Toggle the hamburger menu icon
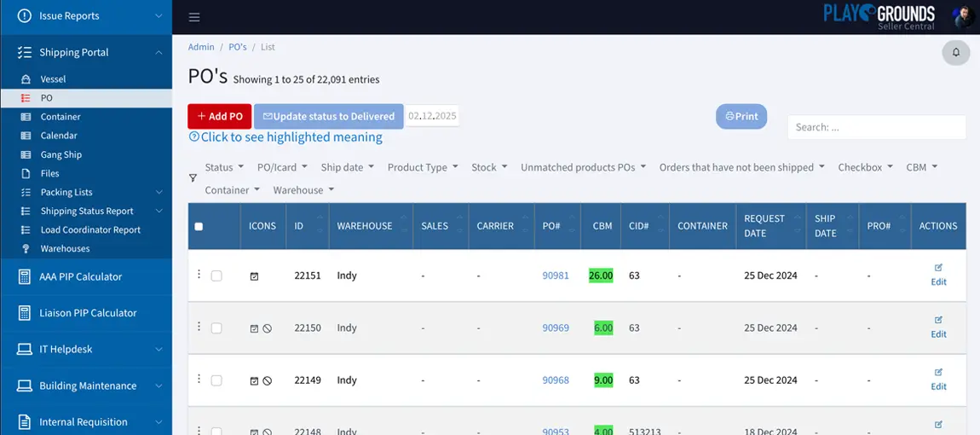980x435 pixels. (x=194, y=17)
